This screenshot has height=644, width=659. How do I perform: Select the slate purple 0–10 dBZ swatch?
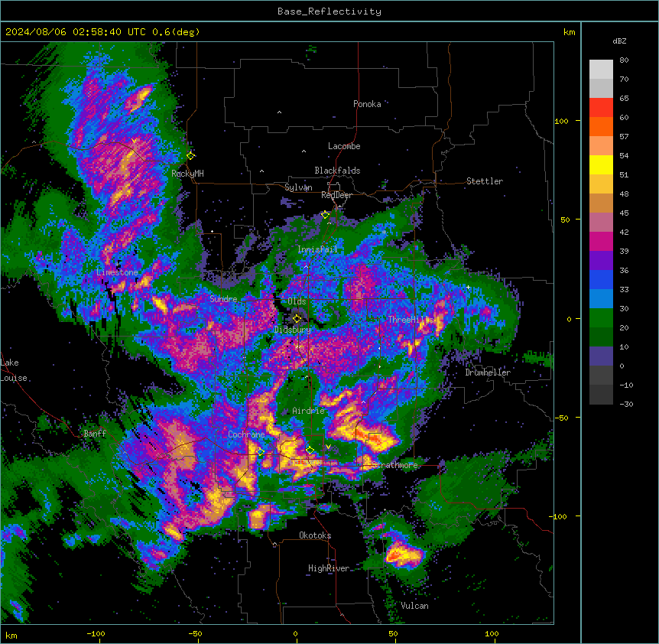tap(601, 356)
